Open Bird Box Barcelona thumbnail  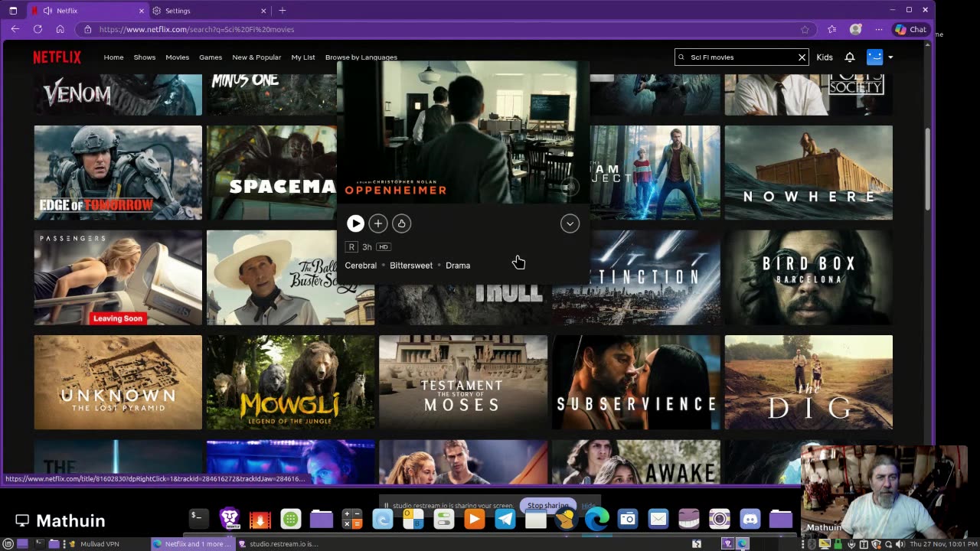[808, 278]
